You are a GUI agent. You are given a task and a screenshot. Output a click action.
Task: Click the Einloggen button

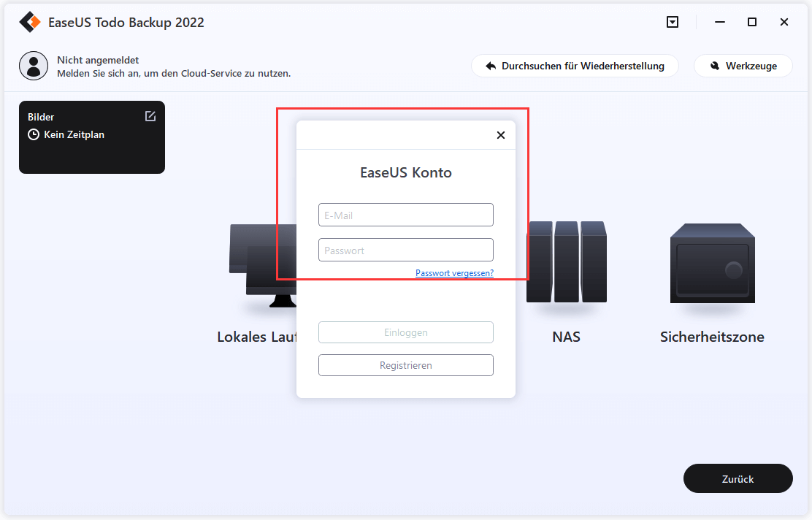coord(406,332)
